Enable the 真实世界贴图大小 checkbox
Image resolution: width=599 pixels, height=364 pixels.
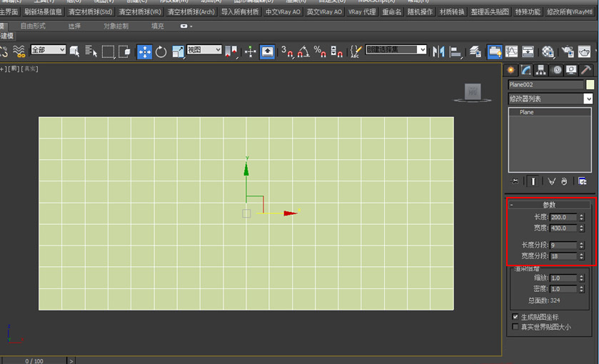pos(515,327)
